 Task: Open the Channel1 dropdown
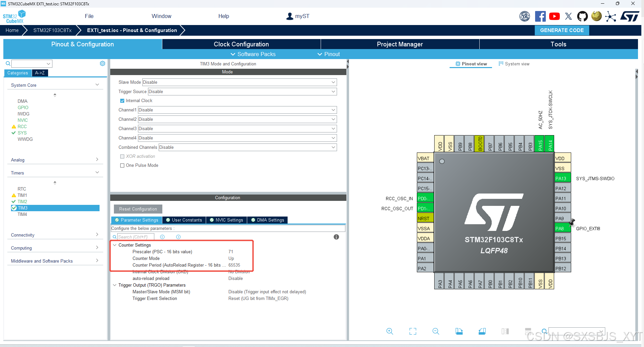click(x=237, y=110)
